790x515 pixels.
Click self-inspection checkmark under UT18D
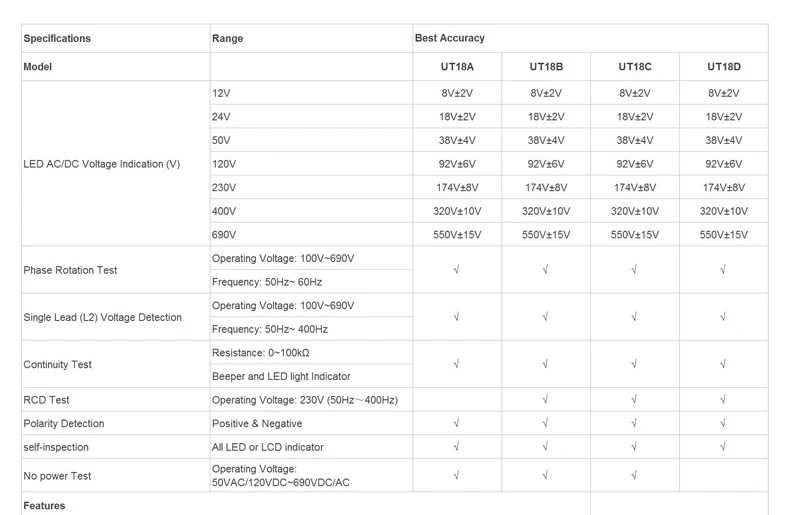point(723,447)
